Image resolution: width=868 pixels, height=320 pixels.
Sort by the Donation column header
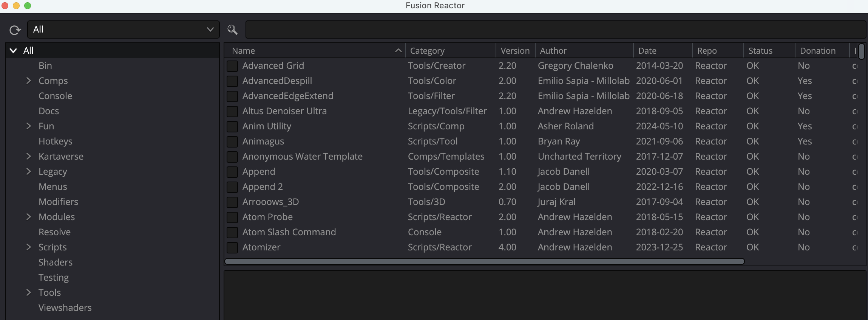(x=822, y=51)
